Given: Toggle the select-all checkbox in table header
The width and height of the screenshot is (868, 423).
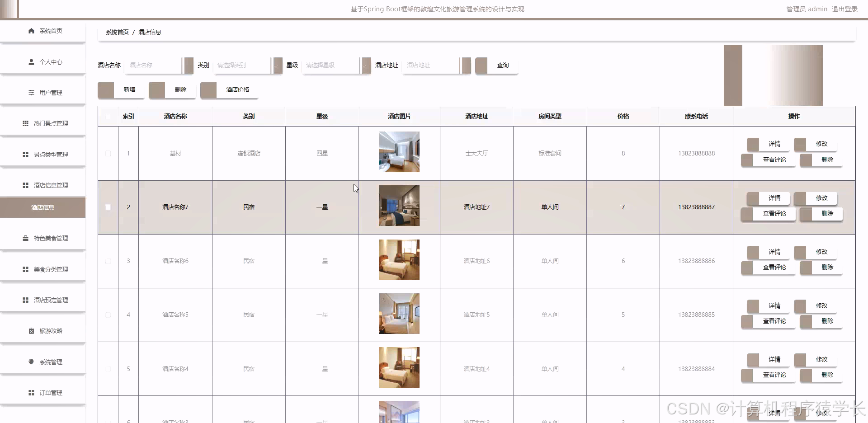Looking at the screenshot, I should [x=108, y=116].
